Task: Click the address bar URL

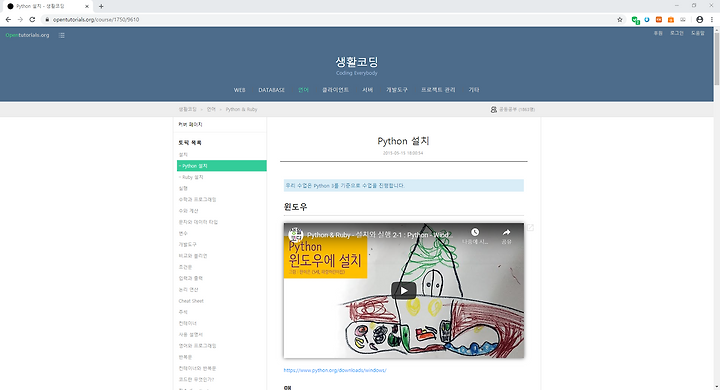Action: (96, 19)
